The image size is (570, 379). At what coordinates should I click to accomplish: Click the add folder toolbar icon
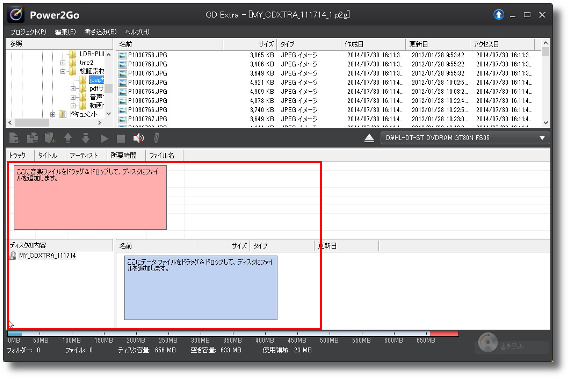(32, 138)
